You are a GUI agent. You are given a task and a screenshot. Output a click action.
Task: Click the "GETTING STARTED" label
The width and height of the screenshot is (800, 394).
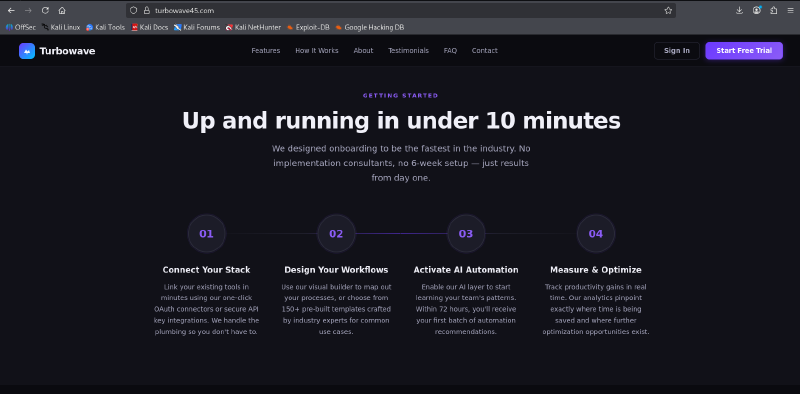coord(401,95)
